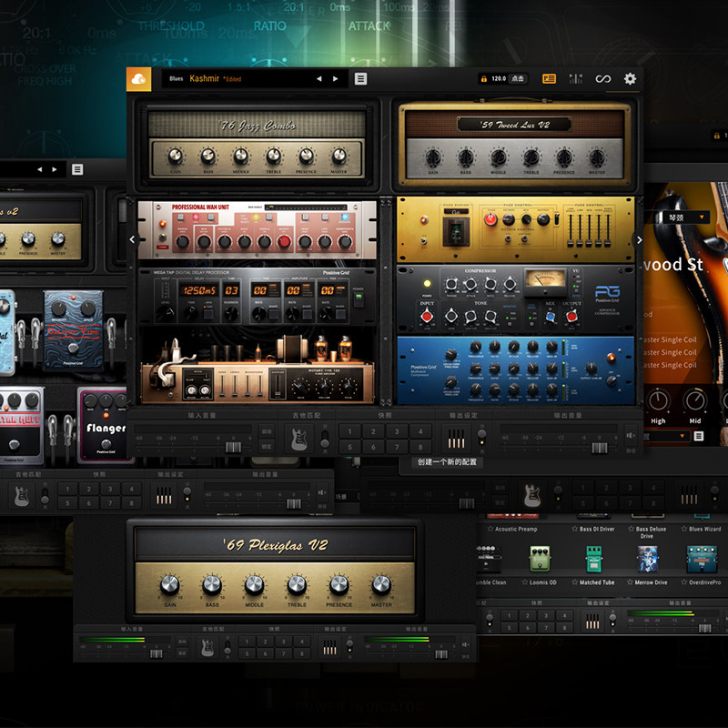Click red knob on Professional Wah Unit
This screenshot has height=728, width=728.
point(284,241)
